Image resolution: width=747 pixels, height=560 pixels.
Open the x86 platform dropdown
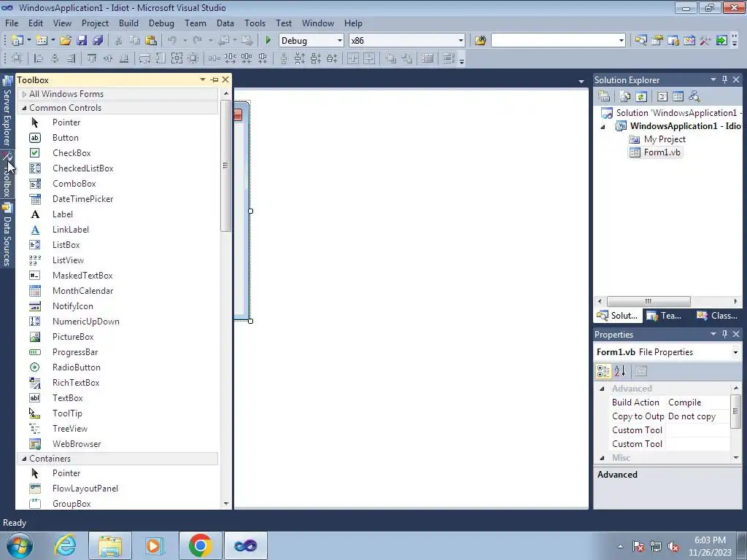click(x=461, y=41)
